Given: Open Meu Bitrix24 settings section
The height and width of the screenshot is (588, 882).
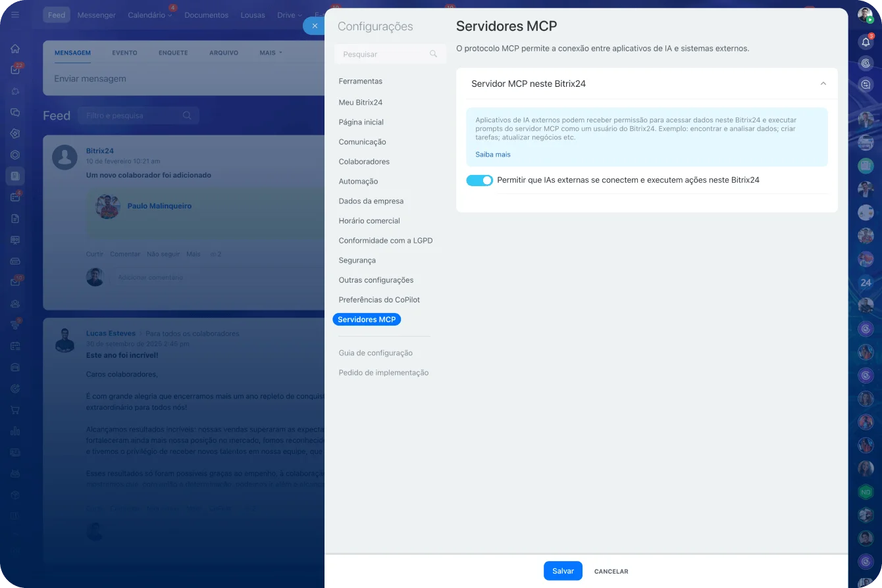Looking at the screenshot, I should point(360,103).
